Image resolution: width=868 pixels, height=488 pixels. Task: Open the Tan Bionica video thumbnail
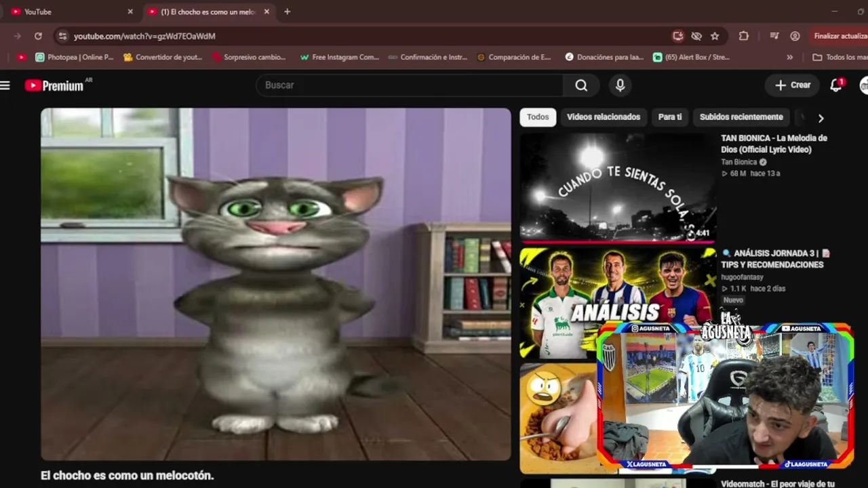pos(618,187)
